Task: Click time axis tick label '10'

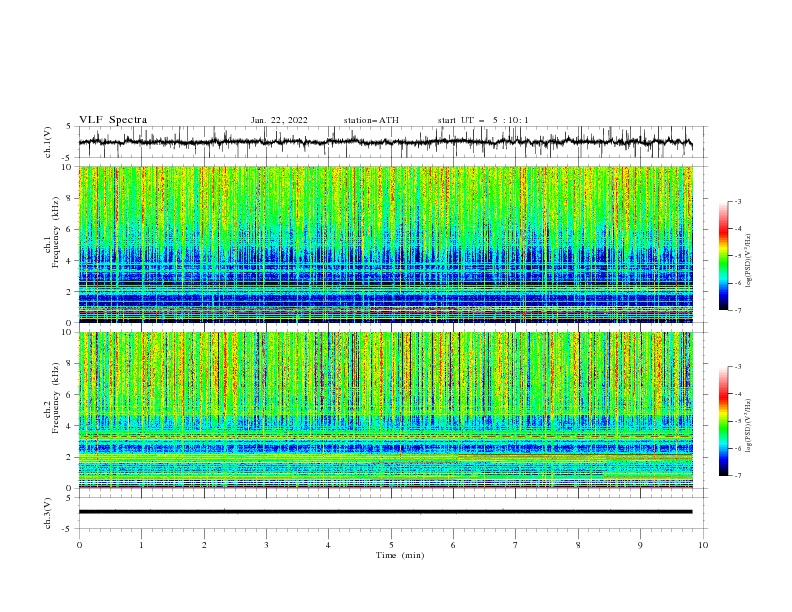Action: [x=703, y=545]
